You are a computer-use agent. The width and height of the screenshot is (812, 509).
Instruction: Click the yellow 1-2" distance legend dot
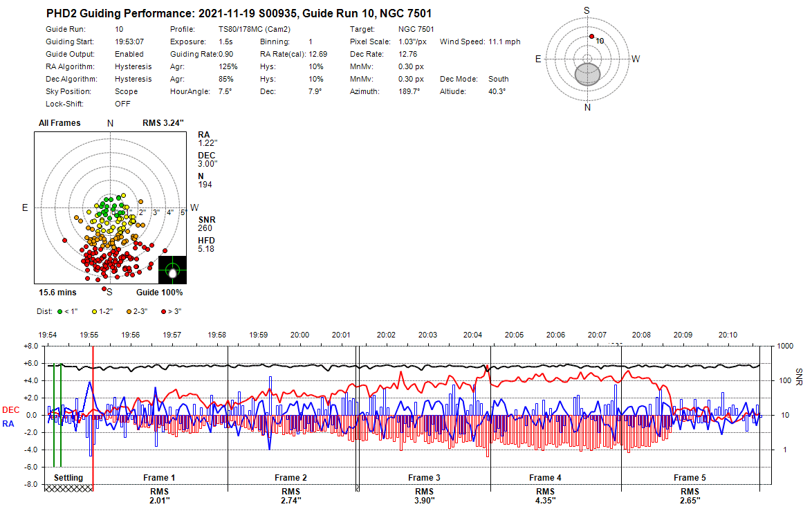click(94, 312)
